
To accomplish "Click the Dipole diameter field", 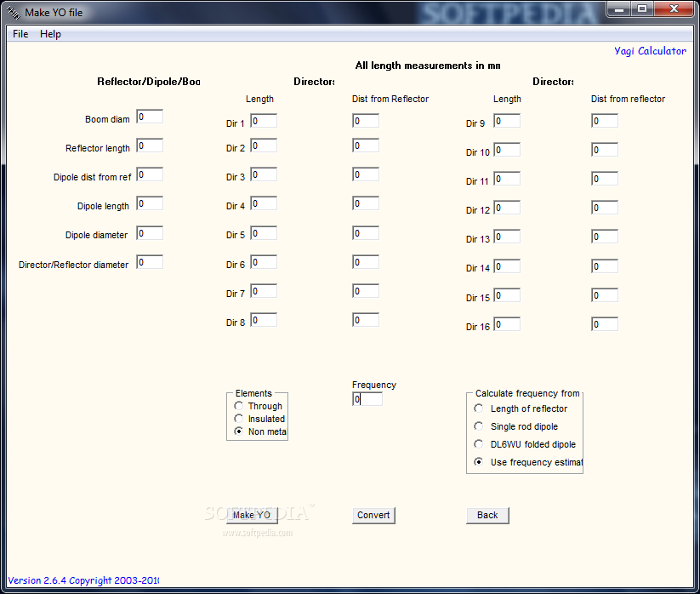I will [150, 232].
